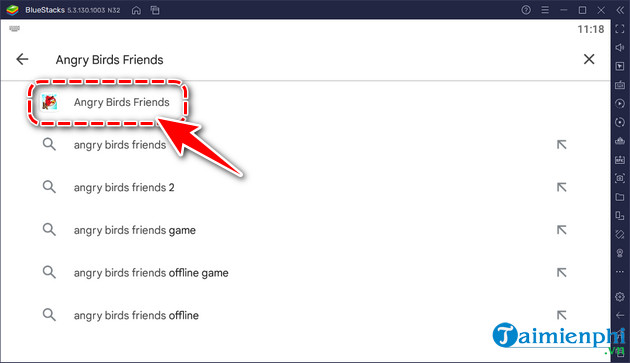Minimize the BlueStacks window
Screen dimensions: 630x363
pos(563,10)
